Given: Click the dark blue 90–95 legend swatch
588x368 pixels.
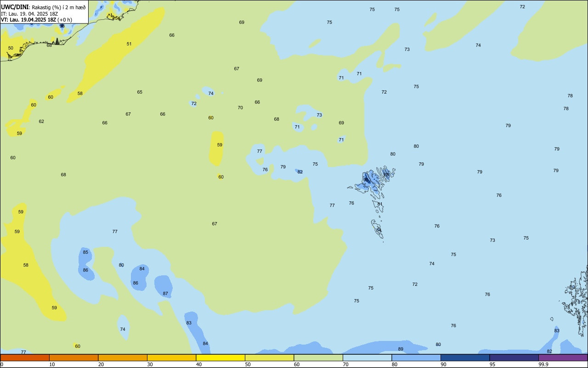Looking at the screenshot, I should tap(465, 357).
